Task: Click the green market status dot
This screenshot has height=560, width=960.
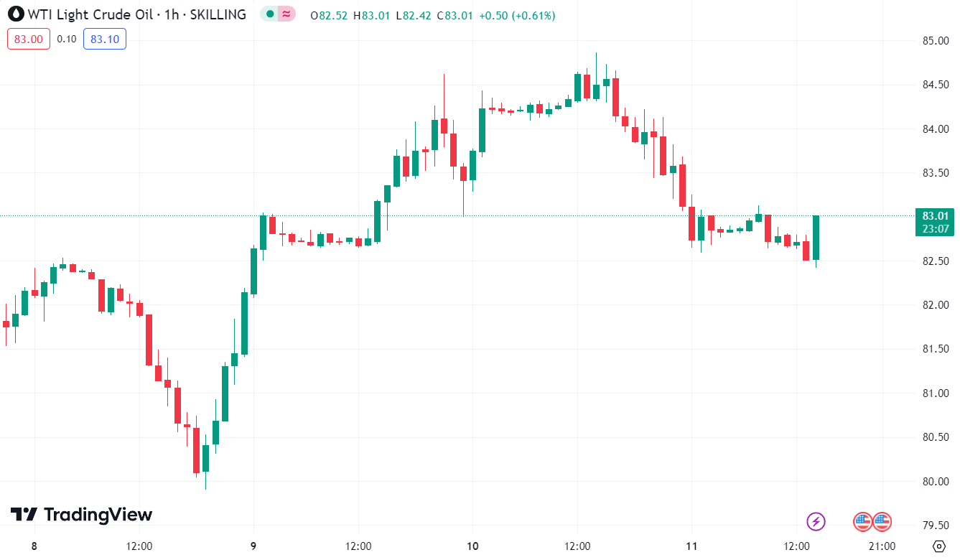Action: tap(270, 14)
